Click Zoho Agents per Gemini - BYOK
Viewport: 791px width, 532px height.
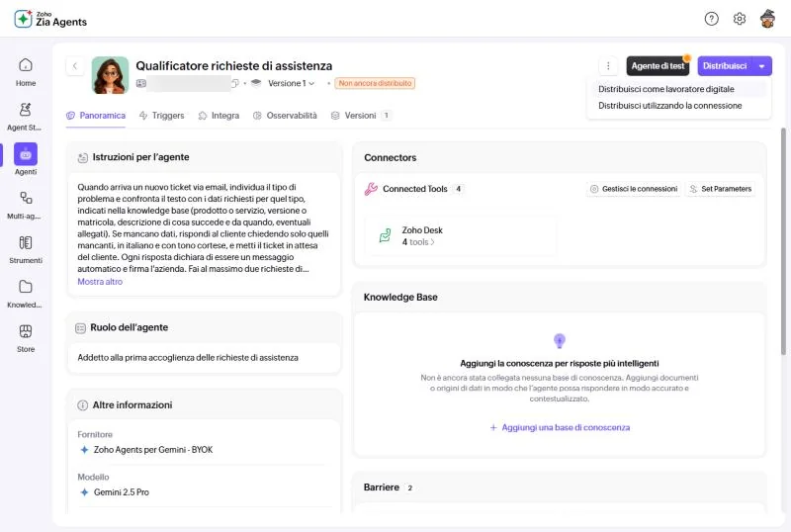click(x=153, y=450)
